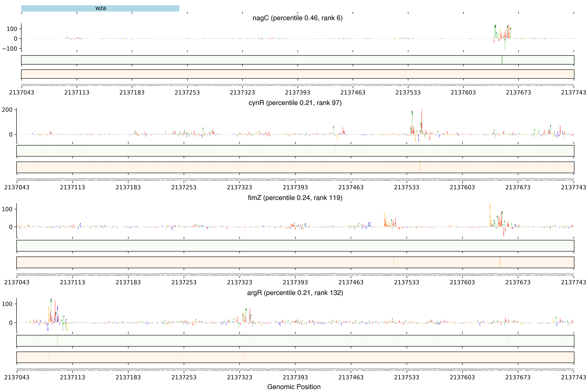Click the fimZ panel title
The image size is (588, 392).
click(295, 198)
